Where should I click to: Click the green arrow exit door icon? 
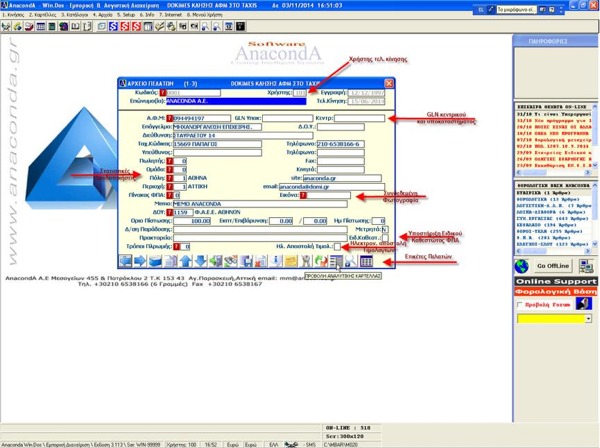[x=216, y=261]
